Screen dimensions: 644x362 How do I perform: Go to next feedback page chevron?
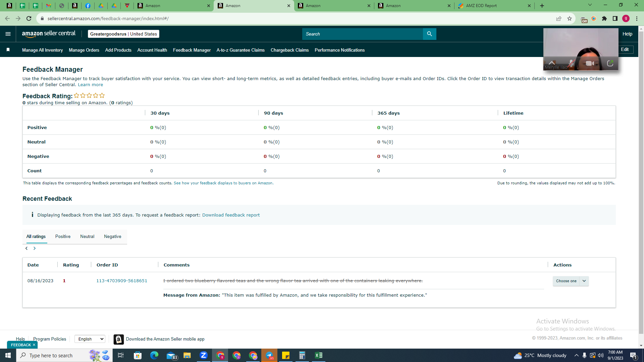[35, 248]
